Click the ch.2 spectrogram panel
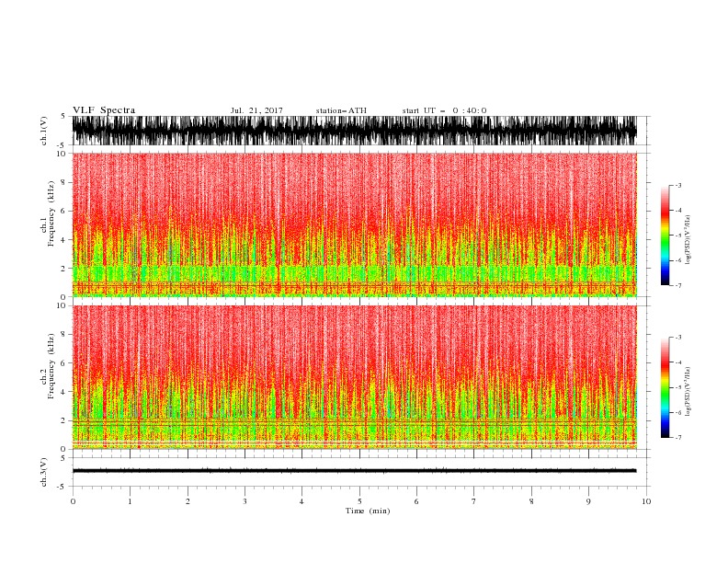 (355, 377)
